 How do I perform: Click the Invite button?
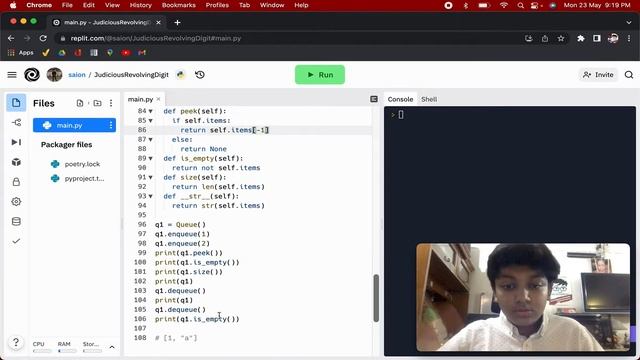(x=598, y=75)
